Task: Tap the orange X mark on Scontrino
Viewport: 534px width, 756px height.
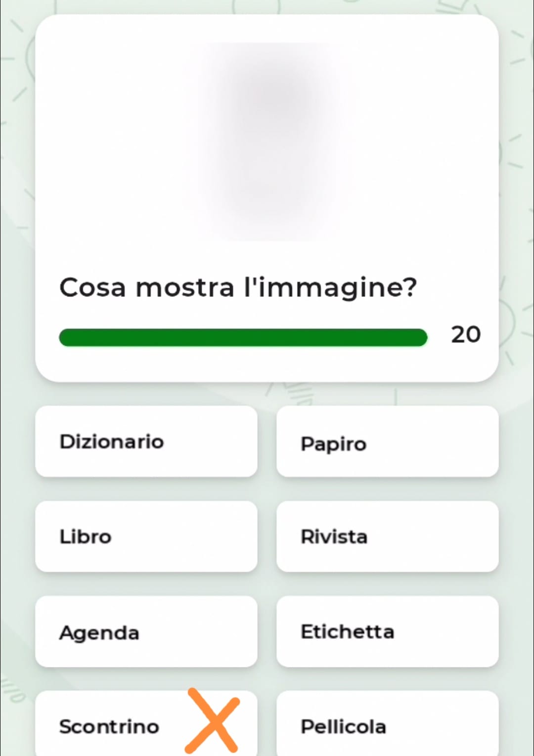Action: [213, 721]
